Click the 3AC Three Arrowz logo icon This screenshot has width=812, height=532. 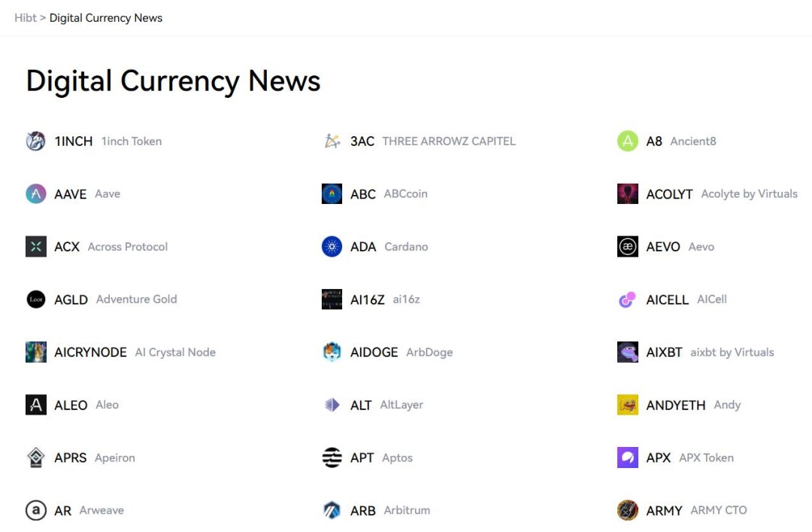coord(332,141)
